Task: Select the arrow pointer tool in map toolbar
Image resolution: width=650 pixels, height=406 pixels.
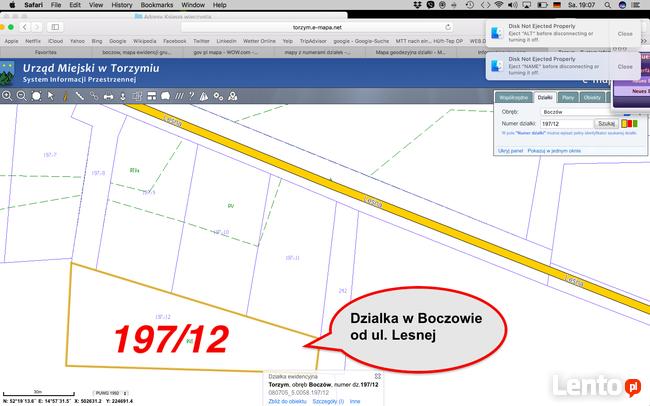Action: pos(51,96)
